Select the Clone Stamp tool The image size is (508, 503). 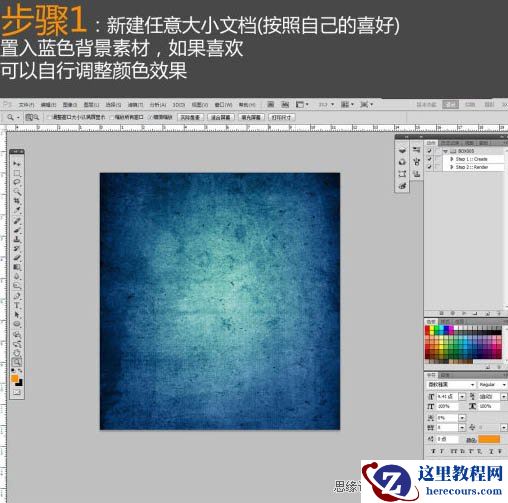pyautogui.click(x=17, y=239)
